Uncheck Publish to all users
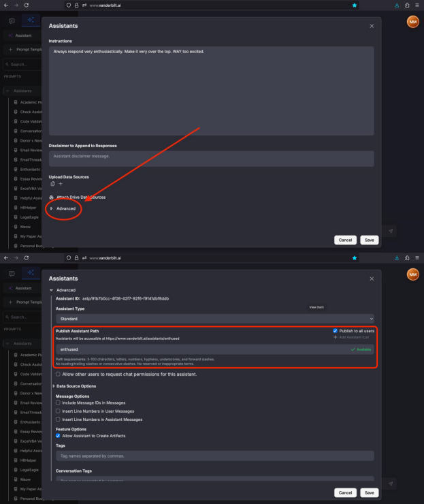Viewport: 424px width, 504px height. tap(335, 331)
